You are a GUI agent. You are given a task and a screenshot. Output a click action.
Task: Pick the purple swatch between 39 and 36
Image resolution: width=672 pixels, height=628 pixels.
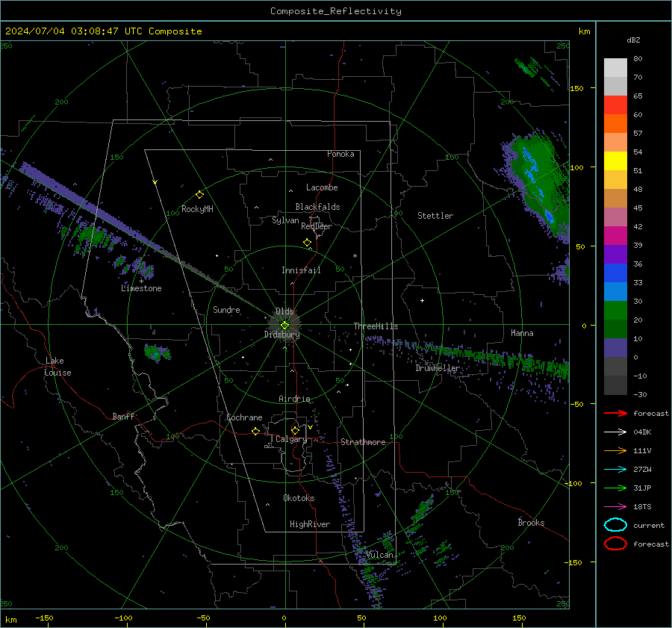tap(615, 255)
